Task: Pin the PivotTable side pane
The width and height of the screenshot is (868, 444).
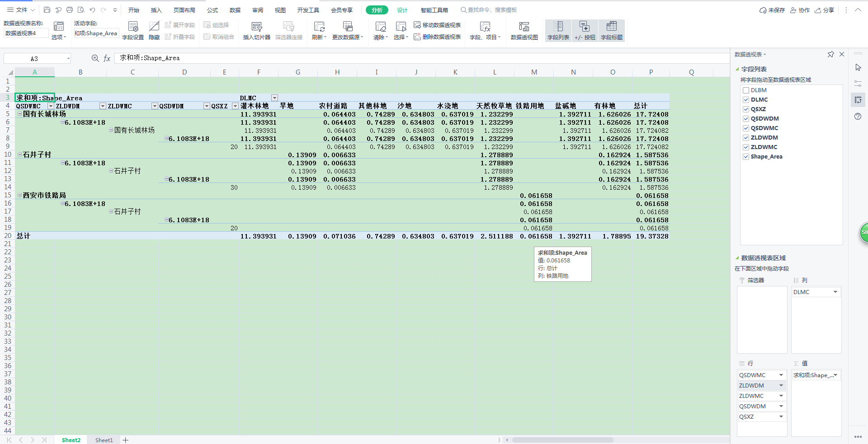Action: [830, 55]
